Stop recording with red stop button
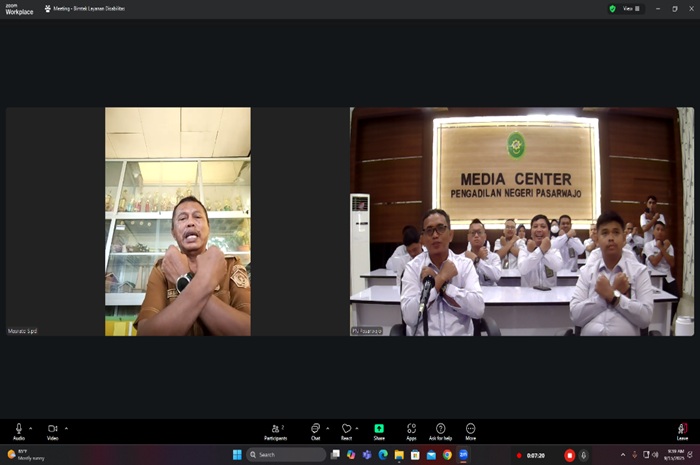 (x=569, y=455)
